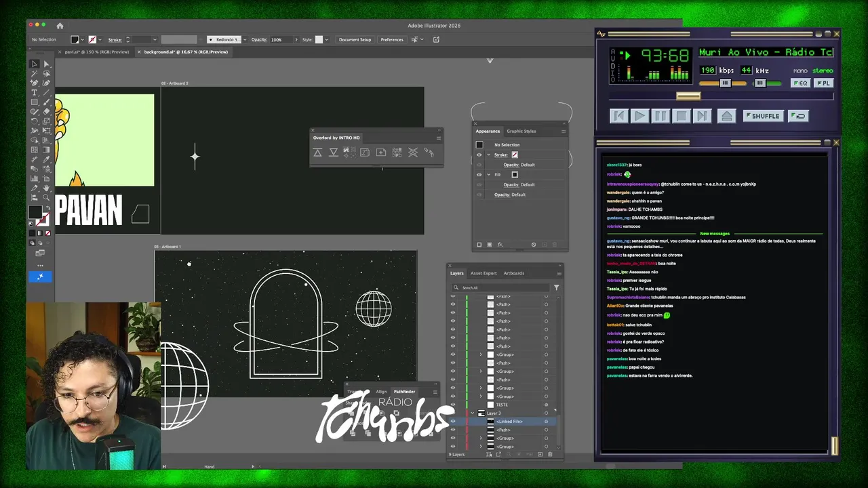The image size is (868, 488).
Task: Click the Fill color swatch in toolbar
Action: coord(35,212)
